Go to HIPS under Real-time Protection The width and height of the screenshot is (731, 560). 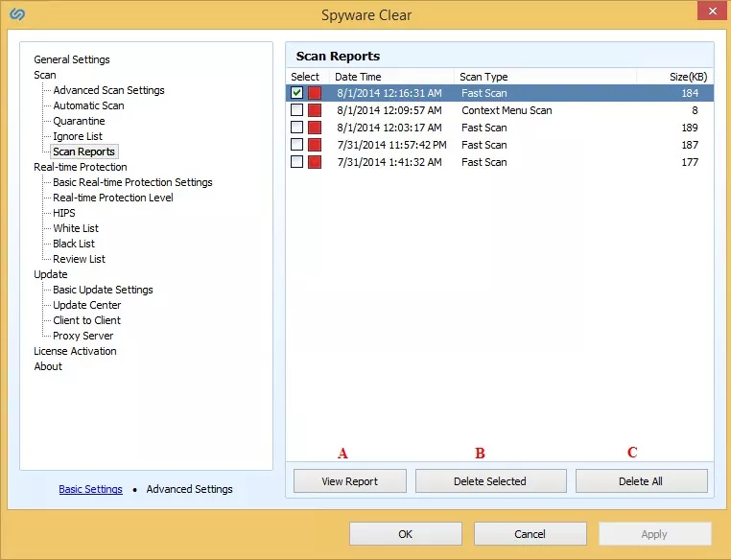[x=64, y=213]
